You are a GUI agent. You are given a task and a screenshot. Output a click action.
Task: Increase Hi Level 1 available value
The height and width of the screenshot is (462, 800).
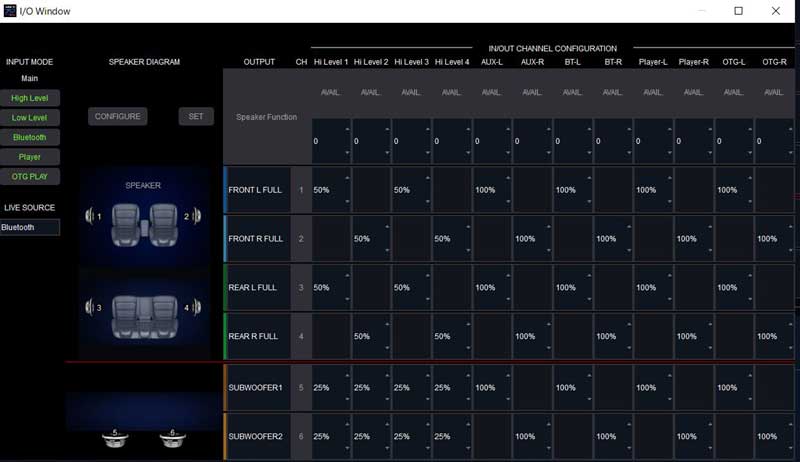click(x=346, y=130)
